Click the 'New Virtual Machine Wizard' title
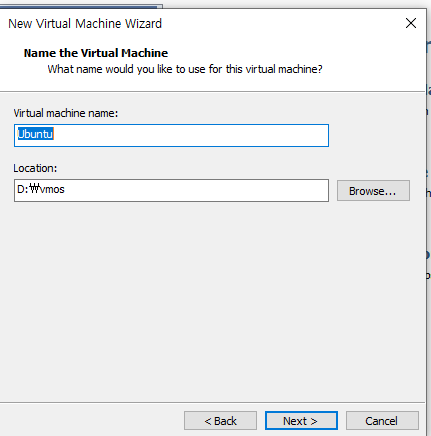This screenshot has width=431, height=436. pos(85,24)
